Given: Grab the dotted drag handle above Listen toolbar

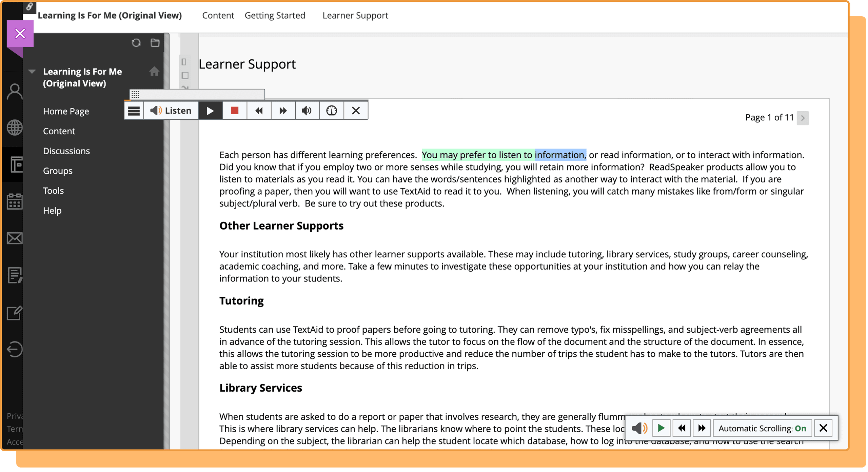Looking at the screenshot, I should click(135, 95).
